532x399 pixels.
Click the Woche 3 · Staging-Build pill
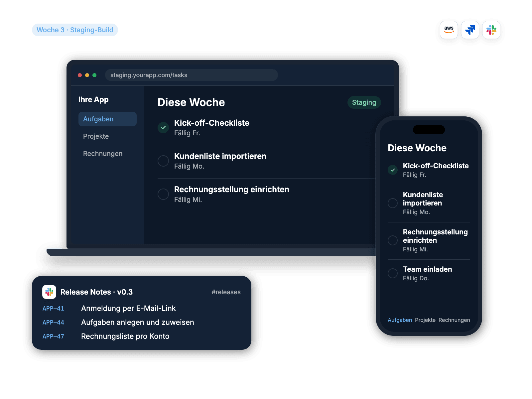pyautogui.click(x=75, y=30)
